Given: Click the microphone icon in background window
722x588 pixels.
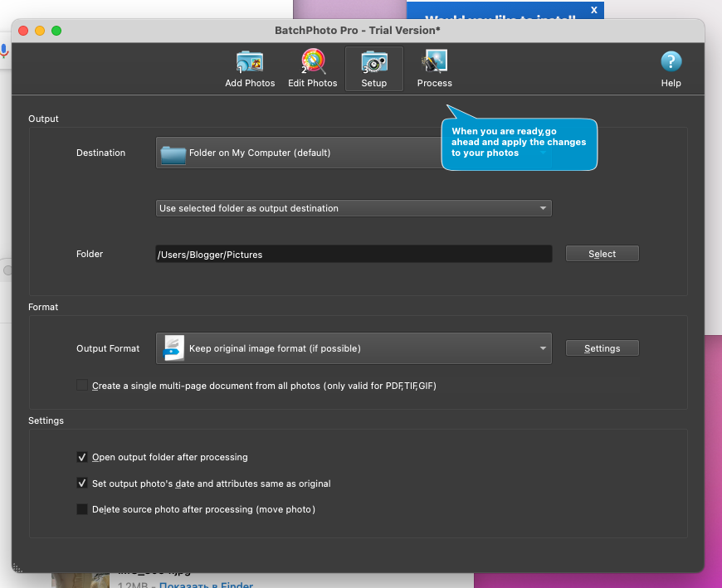Looking at the screenshot, I should [3, 51].
